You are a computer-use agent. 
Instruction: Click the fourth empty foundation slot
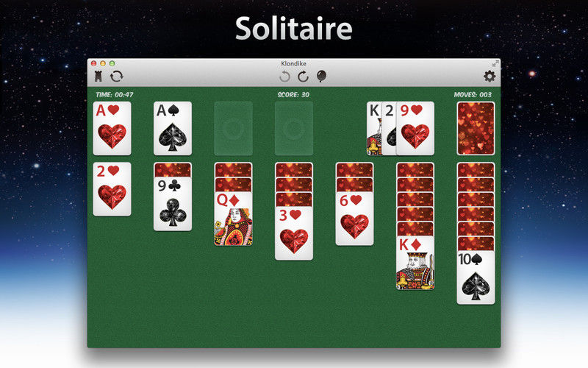(293, 128)
